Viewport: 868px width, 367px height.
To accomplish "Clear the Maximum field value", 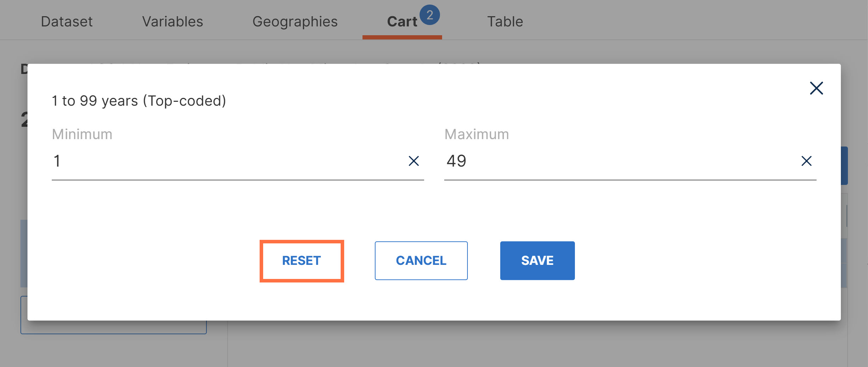I will [x=806, y=161].
